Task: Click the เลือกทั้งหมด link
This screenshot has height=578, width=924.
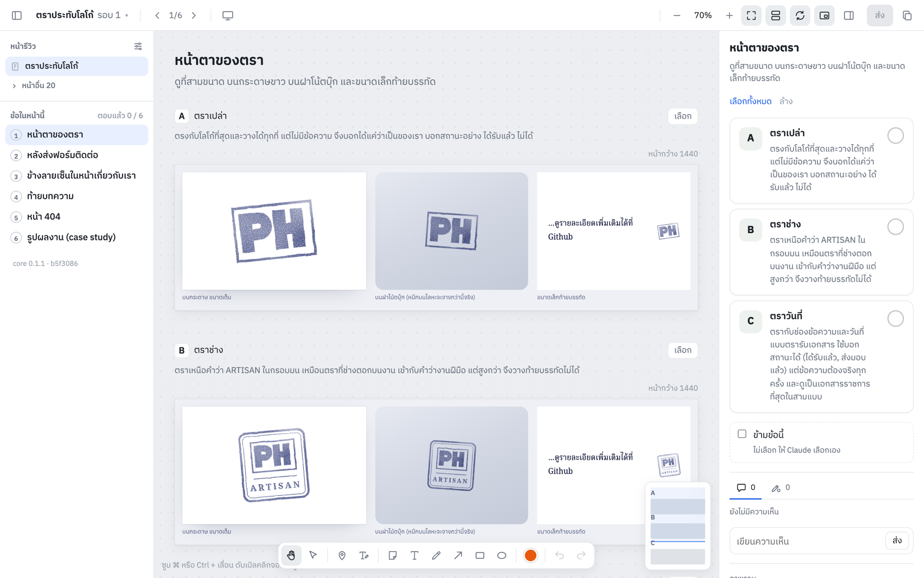Action: (750, 101)
